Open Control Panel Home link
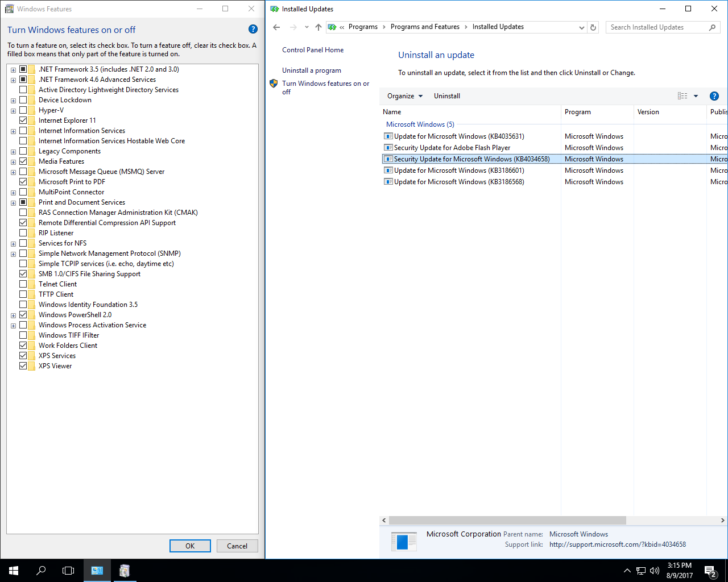Image resolution: width=728 pixels, height=582 pixels. (313, 50)
